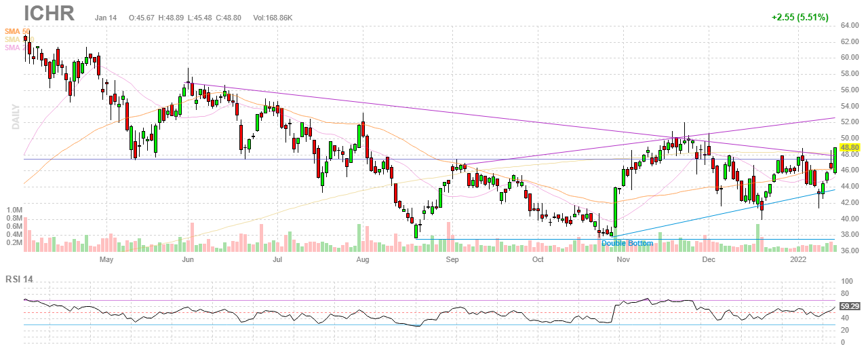Click the green +2.55 (5.51%) change text
Screen dimensions: 868x353
point(800,17)
